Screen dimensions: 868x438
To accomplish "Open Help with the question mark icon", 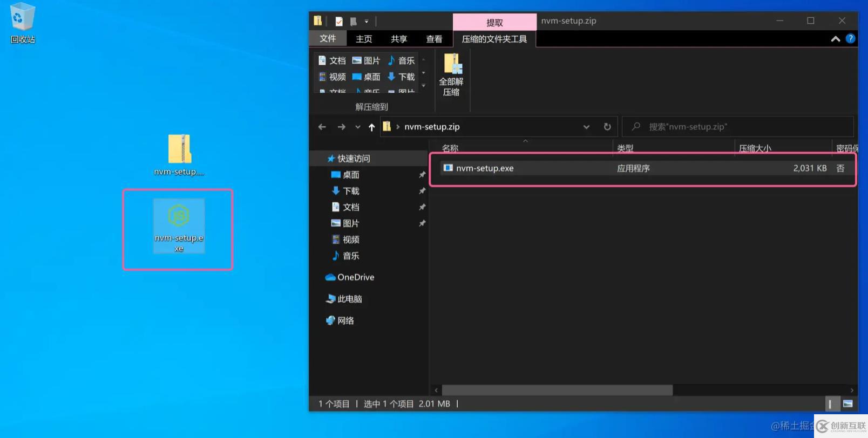I will point(850,39).
